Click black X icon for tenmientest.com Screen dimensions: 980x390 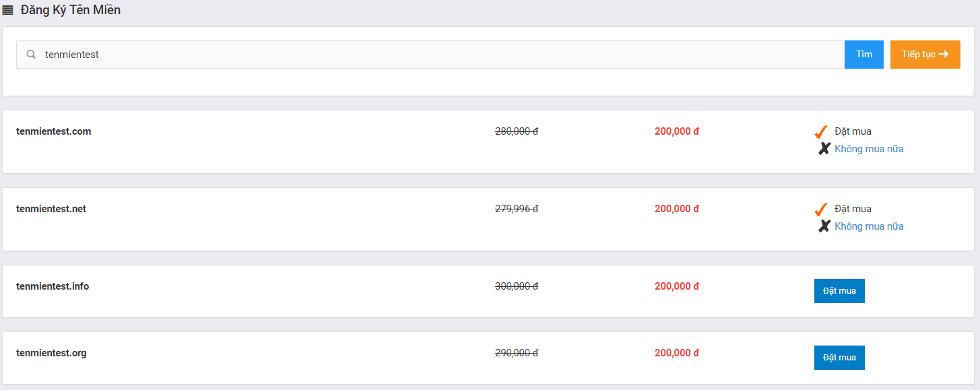tap(824, 149)
